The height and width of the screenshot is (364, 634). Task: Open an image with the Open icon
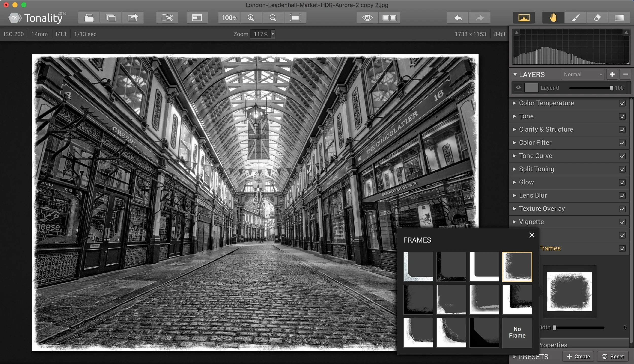click(x=89, y=18)
